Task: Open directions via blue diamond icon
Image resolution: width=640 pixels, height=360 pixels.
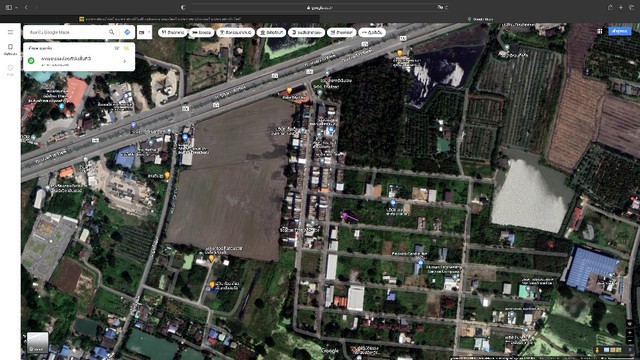Action: [x=127, y=32]
